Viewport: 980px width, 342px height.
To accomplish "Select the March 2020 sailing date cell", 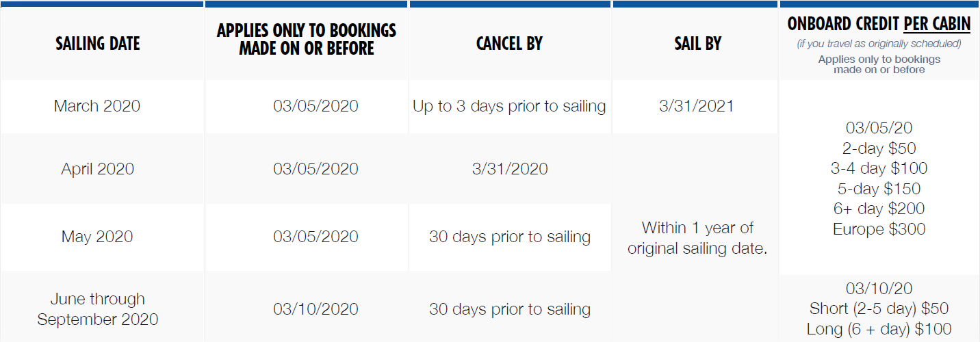I will pyautogui.click(x=97, y=106).
